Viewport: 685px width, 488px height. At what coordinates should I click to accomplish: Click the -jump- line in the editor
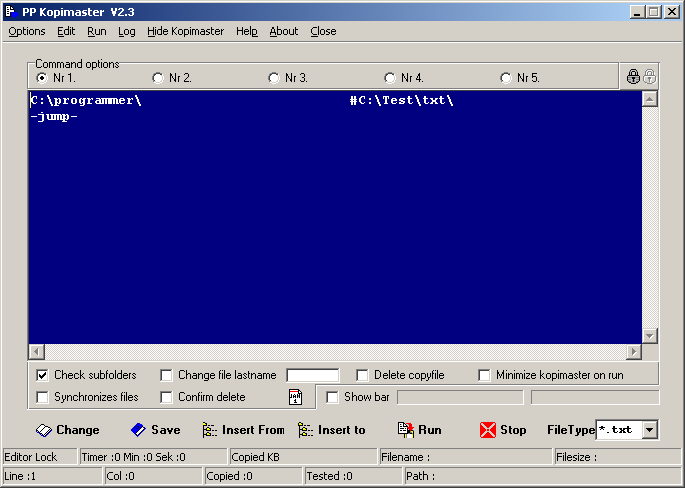pos(54,117)
